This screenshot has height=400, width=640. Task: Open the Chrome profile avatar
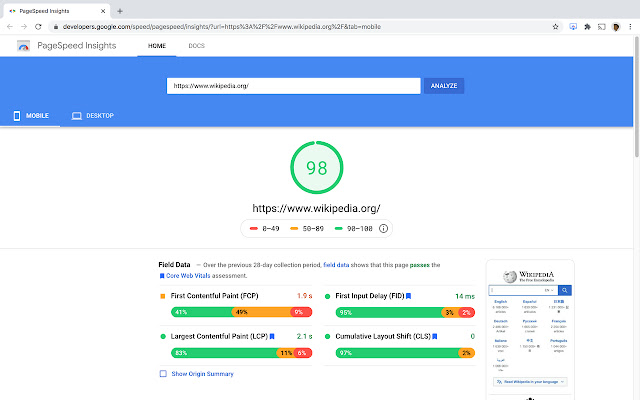click(616, 27)
